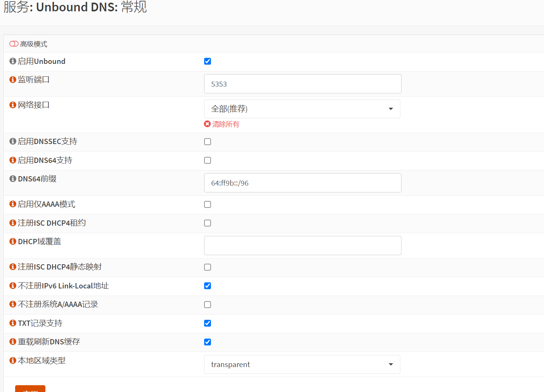Screen dimensions: 544x392
Task: Open the 网络接口 dropdown showing 全部(推荐)
Action: [302, 109]
